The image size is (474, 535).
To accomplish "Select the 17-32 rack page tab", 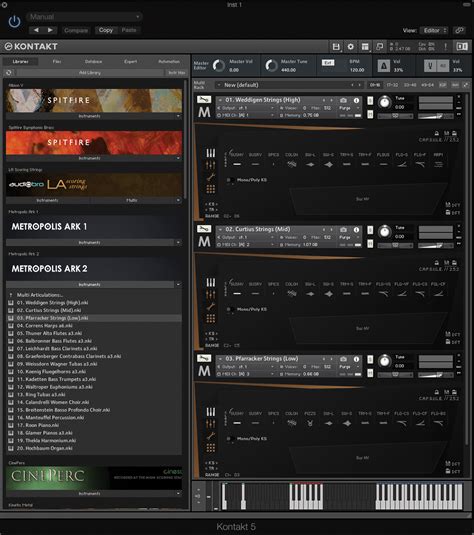I will (392, 85).
